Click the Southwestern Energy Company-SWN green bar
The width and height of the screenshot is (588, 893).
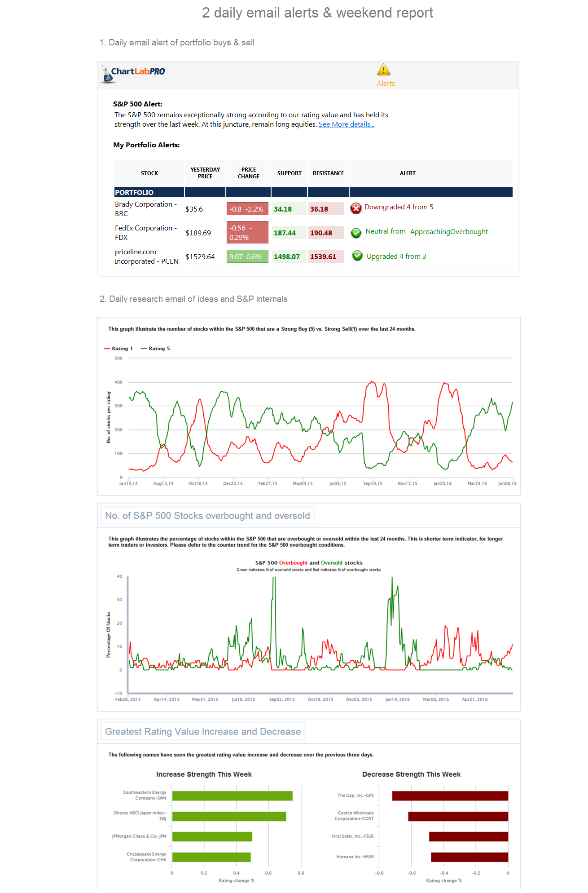point(233,796)
